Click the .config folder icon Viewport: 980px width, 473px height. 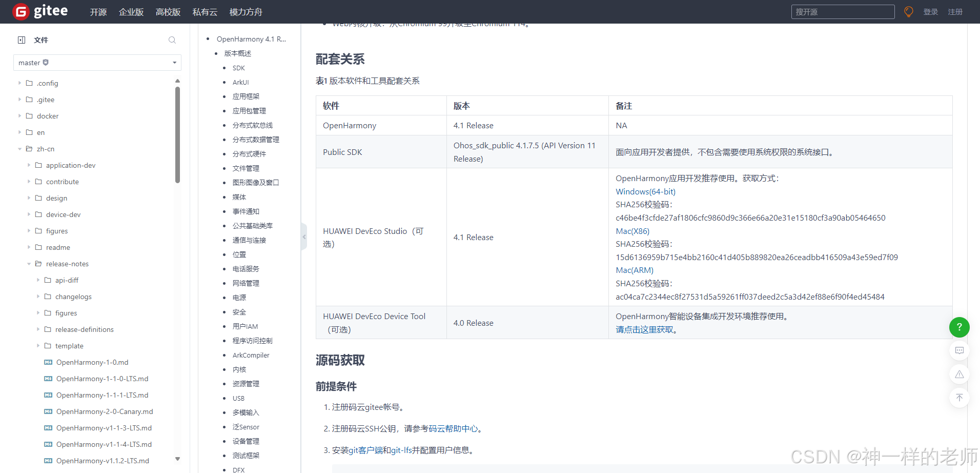[x=29, y=83]
